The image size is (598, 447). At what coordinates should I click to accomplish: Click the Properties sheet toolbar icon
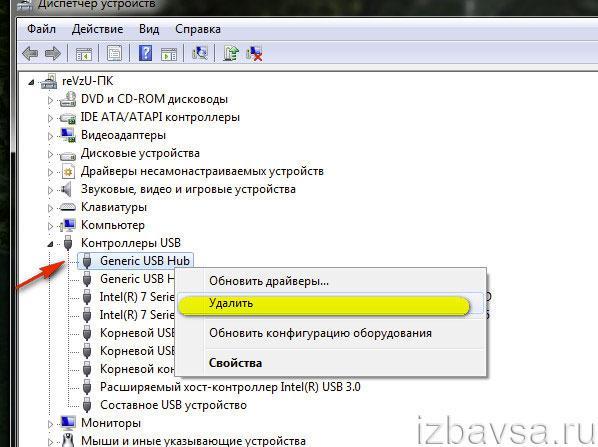(x=114, y=53)
